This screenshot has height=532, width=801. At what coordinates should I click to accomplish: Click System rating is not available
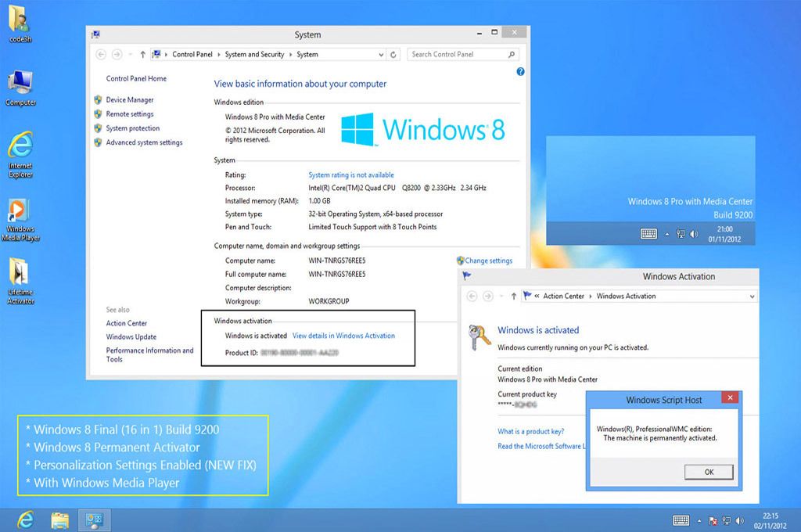point(351,174)
